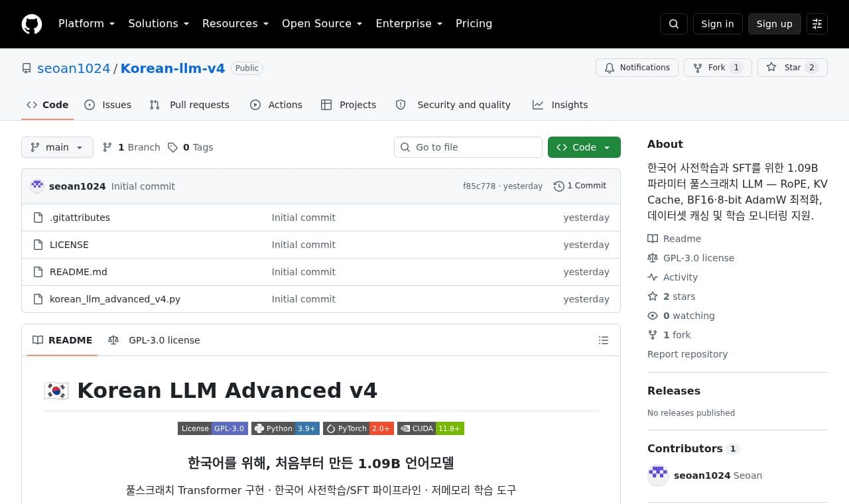Open the 1 Commit history link
The image size is (849, 504).
(x=580, y=186)
